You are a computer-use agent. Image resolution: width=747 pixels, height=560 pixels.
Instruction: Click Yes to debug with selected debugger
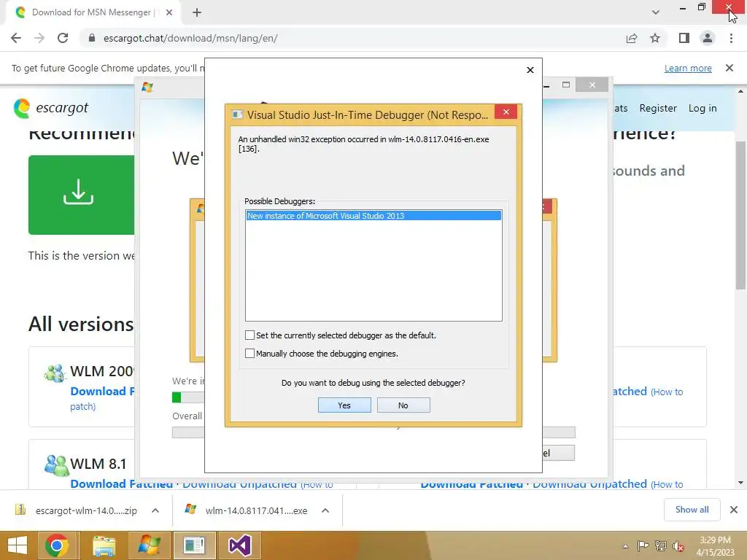pyautogui.click(x=344, y=405)
